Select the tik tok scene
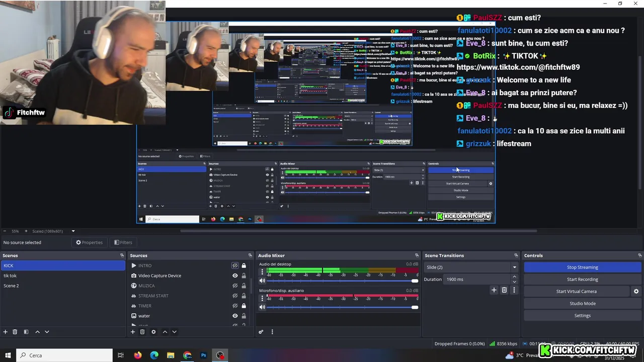The width and height of the screenshot is (644, 362). pyautogui.click(x=63, y=276)
